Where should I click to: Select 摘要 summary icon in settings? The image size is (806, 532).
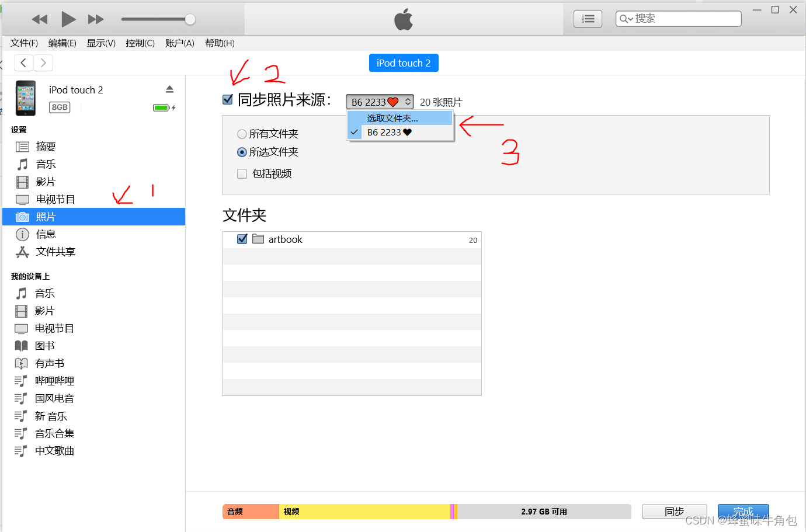(22, 147)
